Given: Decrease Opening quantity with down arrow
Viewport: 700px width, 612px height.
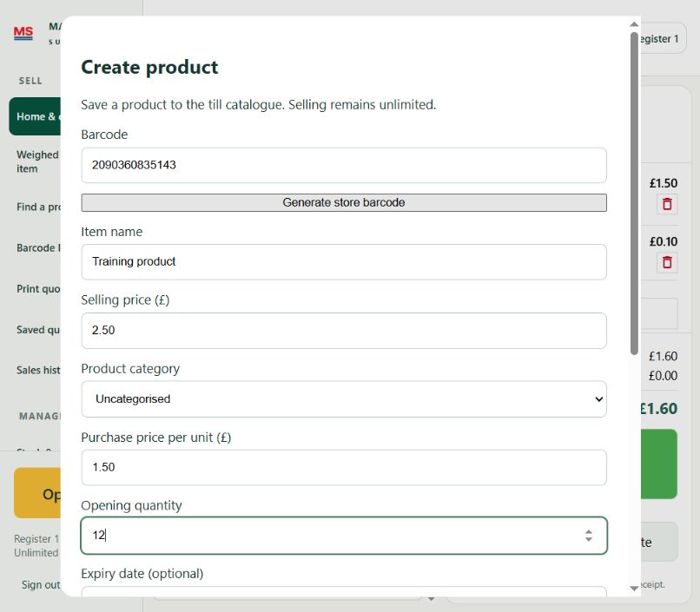Looking at the screenshot, I should tap(588, 539).
